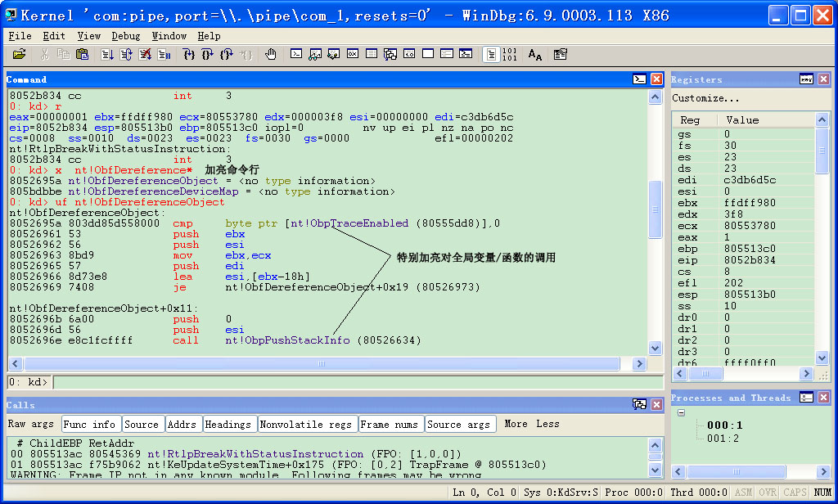Click the Step Into icon
Image resolution: width=838 pixels, height=504 pixels.
coord(189,54)
